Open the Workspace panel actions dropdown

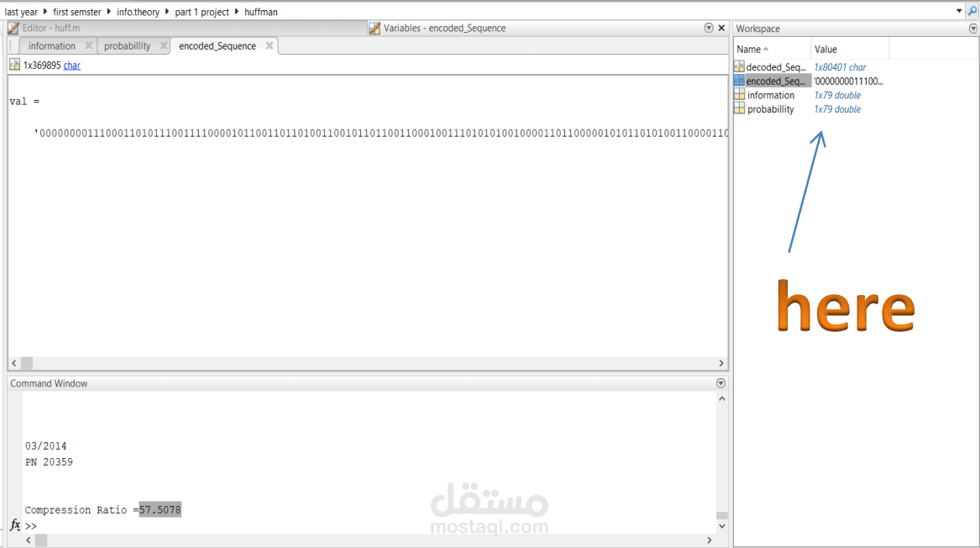(x=973, y=29)
